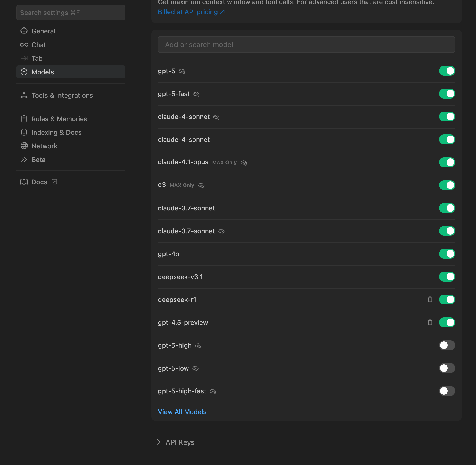Image resolution: width=476 pixels, height=465 pixels.
Task: Click the brain icon beside first claude-4-sonnet
Action: (216, 117)
